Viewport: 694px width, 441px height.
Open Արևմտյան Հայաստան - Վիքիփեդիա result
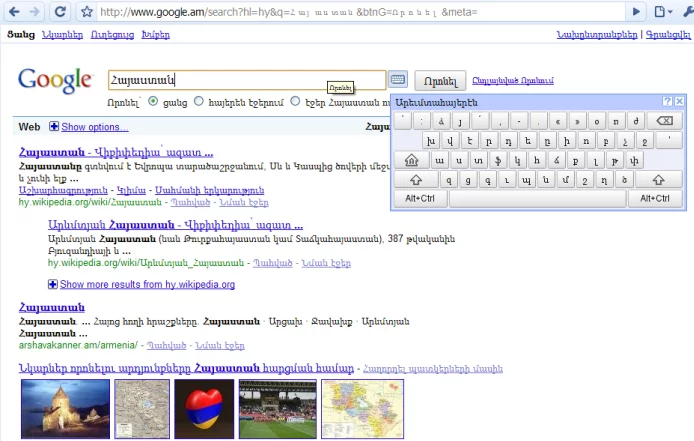click(175, 225)
